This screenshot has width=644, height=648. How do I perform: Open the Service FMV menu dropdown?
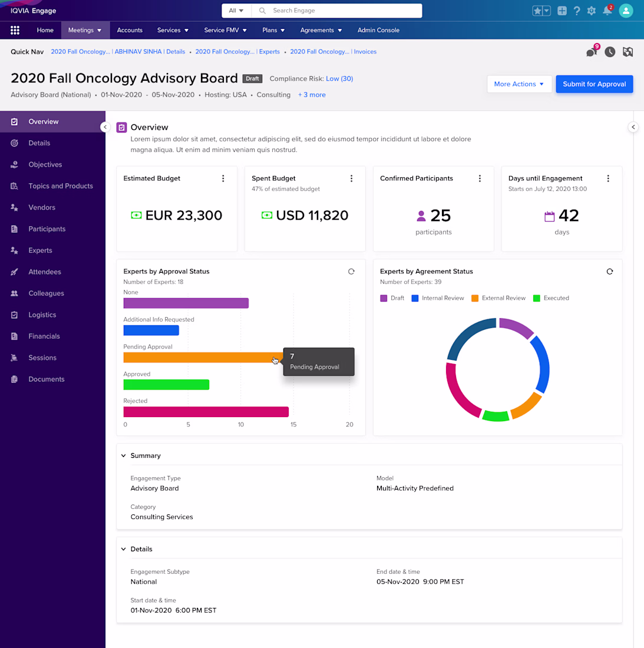pos(225,30)
